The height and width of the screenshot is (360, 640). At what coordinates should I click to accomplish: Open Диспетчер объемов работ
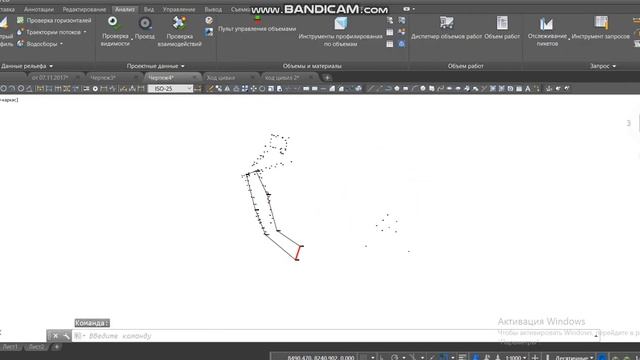pos(446,28)
